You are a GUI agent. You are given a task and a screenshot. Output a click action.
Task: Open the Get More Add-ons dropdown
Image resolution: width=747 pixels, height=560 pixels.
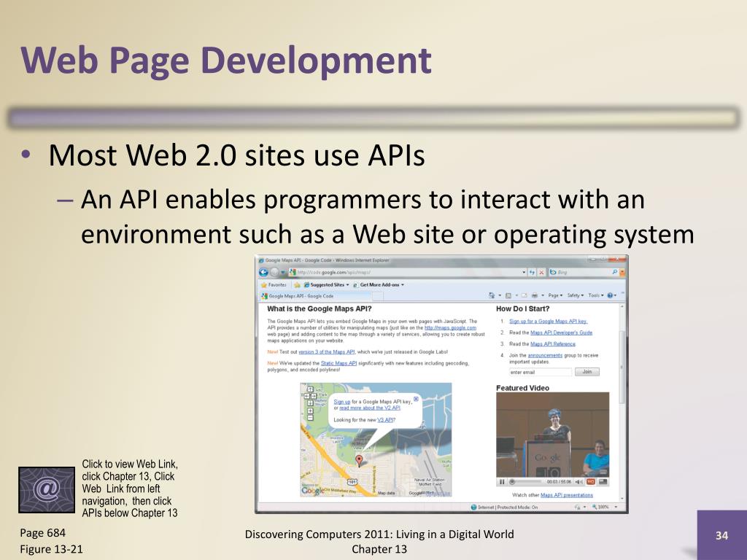tap(379, 285)
